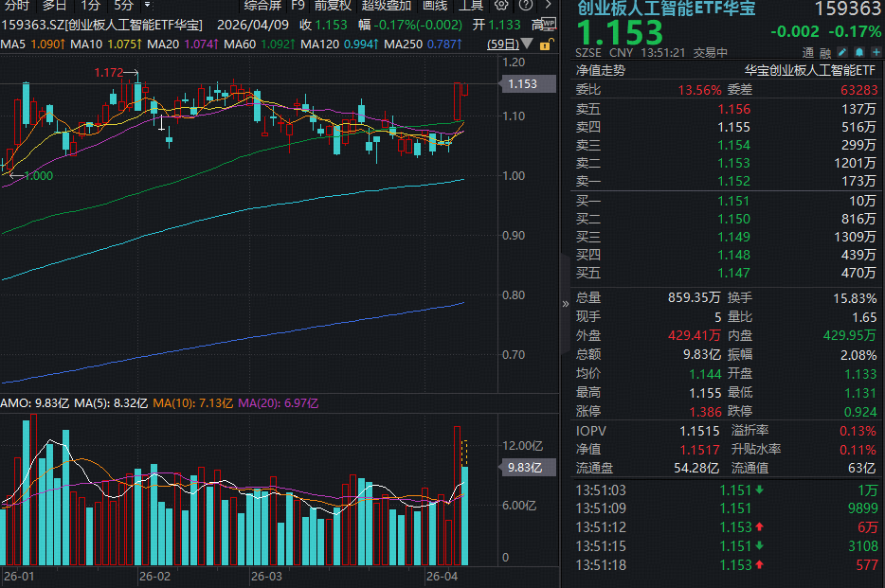Switch to the 多日 multi-day tab
The width and height of the screenshot is (885, 588).
coord(54,5)
